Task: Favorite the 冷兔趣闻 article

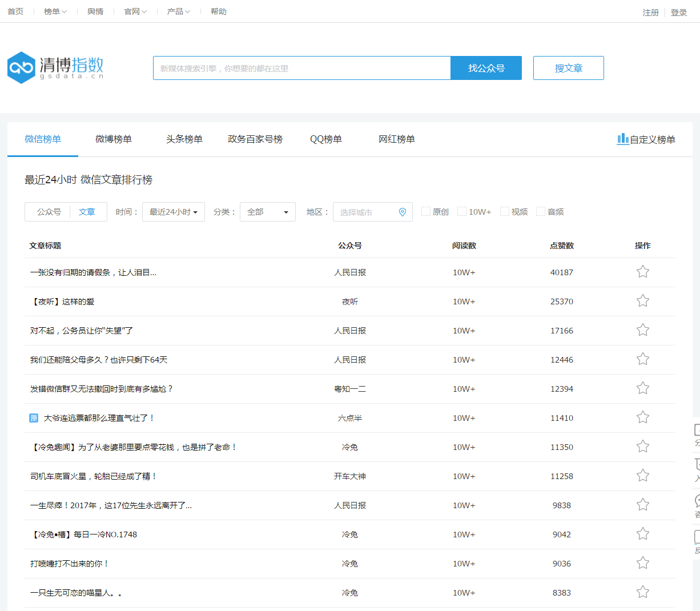Action: pyautogui.click(x=643, y=447)
